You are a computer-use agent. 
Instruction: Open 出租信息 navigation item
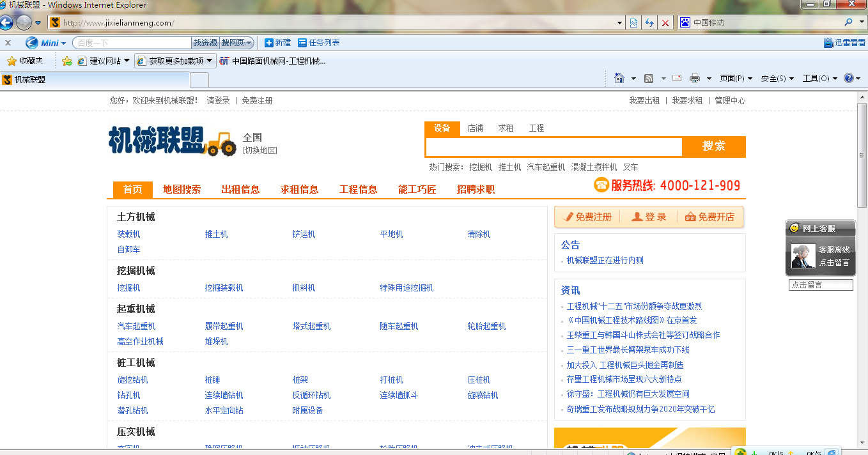point(240,189)
